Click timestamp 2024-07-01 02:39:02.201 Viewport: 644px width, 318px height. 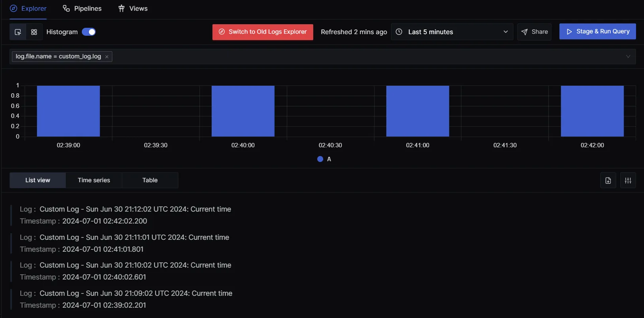pyautogui.click(x=104, y=305)
